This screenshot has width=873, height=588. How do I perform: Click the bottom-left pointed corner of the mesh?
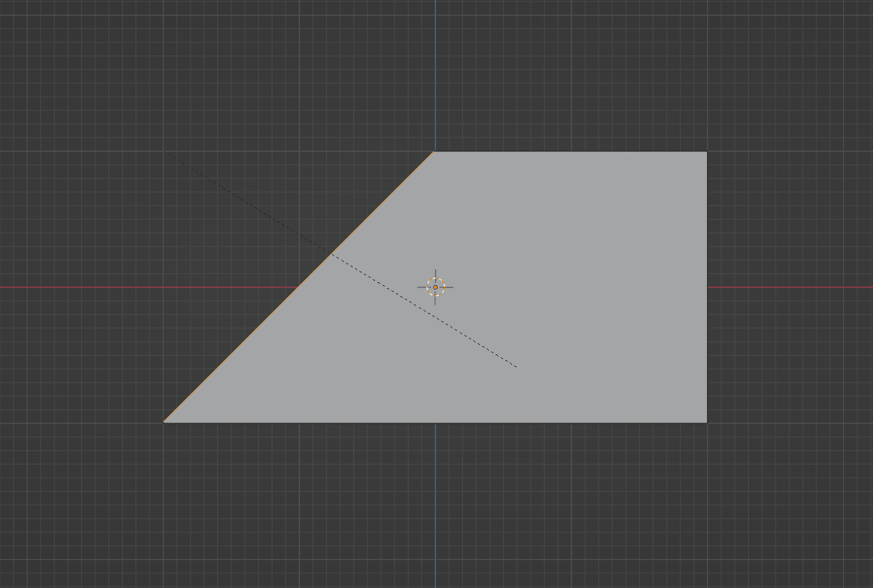point(165,422)
